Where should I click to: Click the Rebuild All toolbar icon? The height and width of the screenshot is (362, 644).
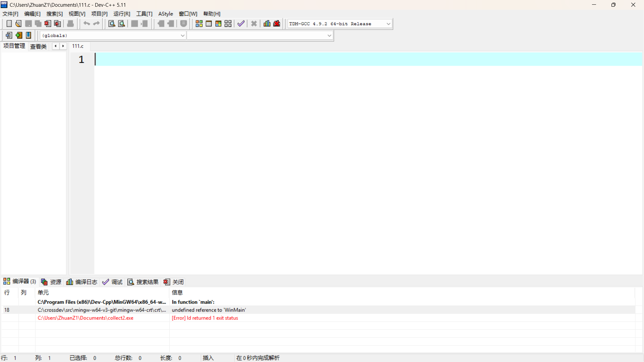(228, 24)
